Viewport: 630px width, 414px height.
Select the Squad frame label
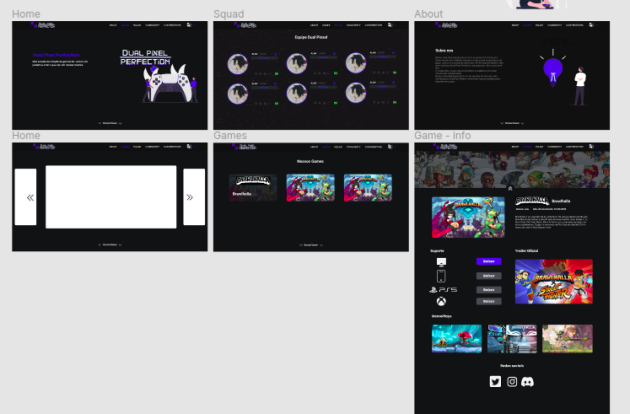click(x=229, y=14)
